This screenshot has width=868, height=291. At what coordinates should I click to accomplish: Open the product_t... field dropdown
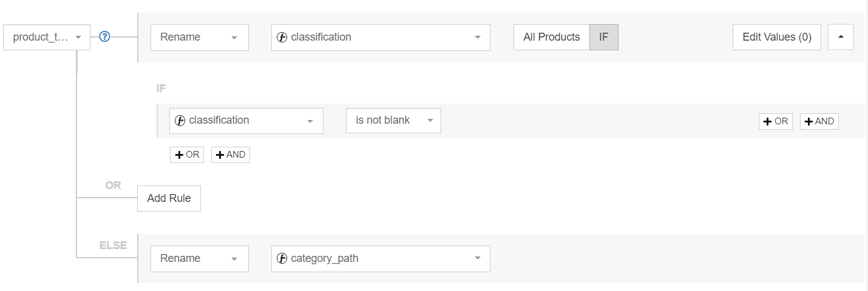[47, 37]
